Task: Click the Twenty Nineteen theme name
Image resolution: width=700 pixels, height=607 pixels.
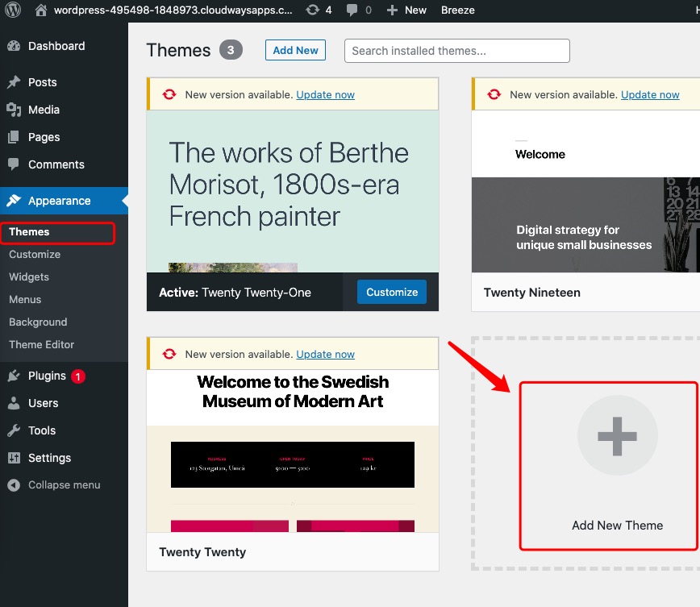Action: pos(532,293)
